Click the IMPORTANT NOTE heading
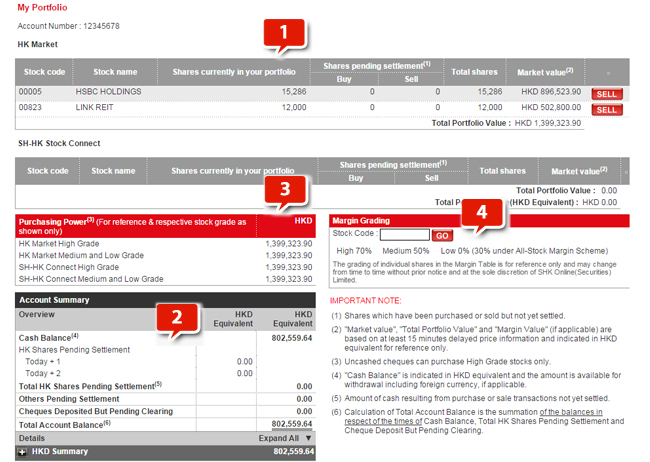Image resolution: width=650 pixels, height=462 pixels. [365, 301]
